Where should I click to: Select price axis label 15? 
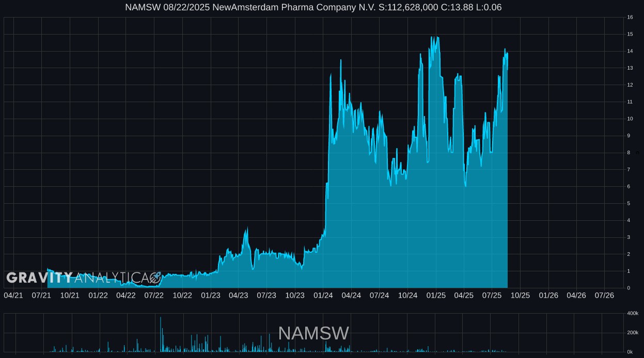630,35
